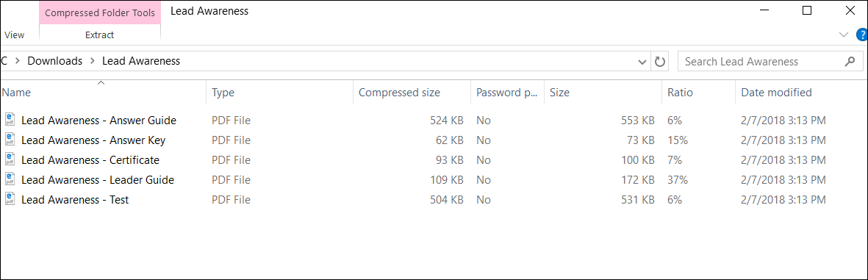Select the Certificate PDF file icon
The width and height of the screenshot is (868, 280).
[10, 159]
